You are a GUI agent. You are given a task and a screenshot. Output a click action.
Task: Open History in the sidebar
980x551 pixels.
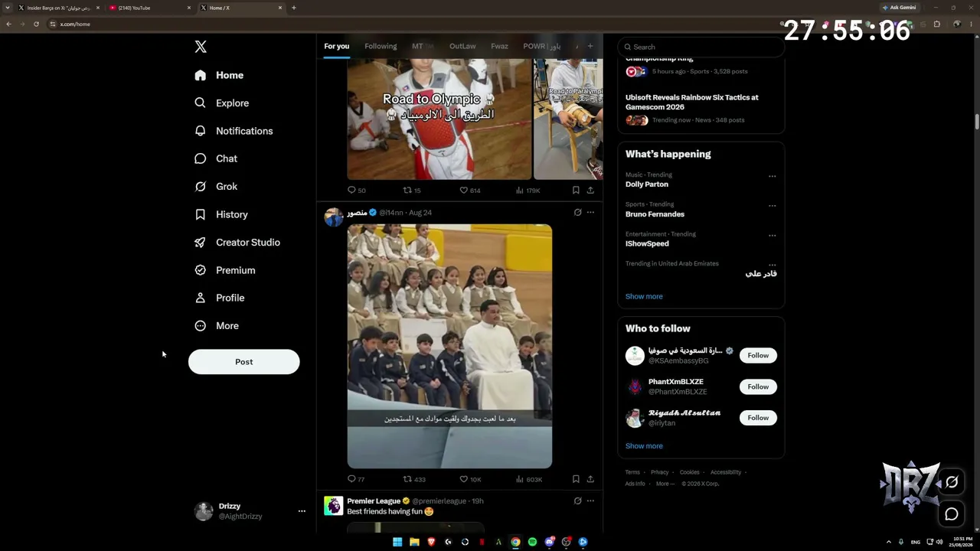[221, 214]
